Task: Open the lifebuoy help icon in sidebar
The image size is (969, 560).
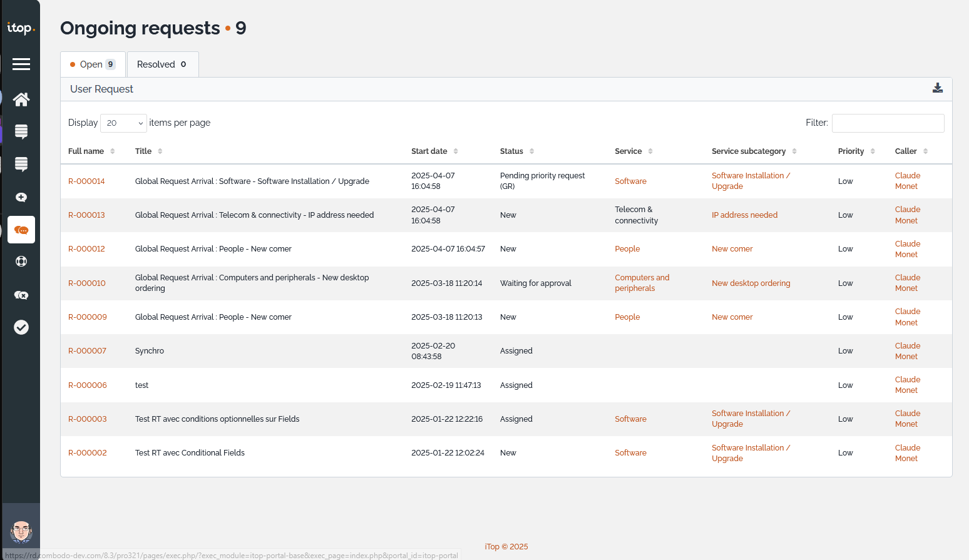Action: (x=21, y=262)
